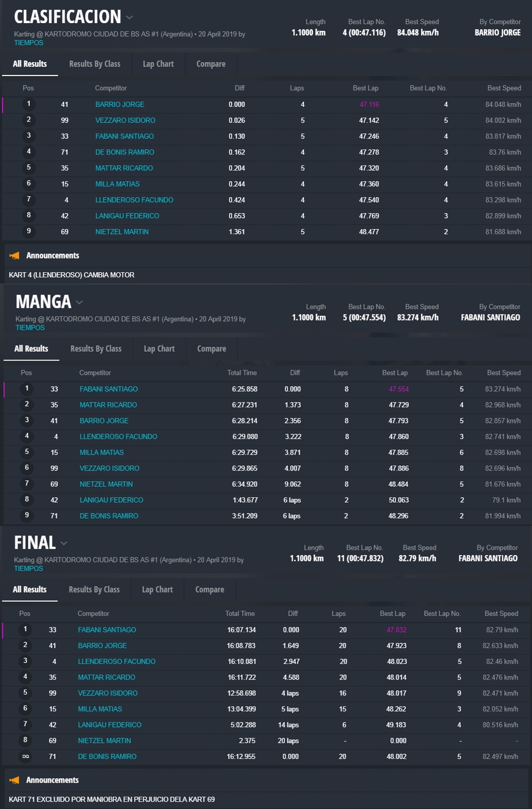Open TIEMPOS link under Clasificacion header
Screen dimensions: 532x809
click(29, 43)
